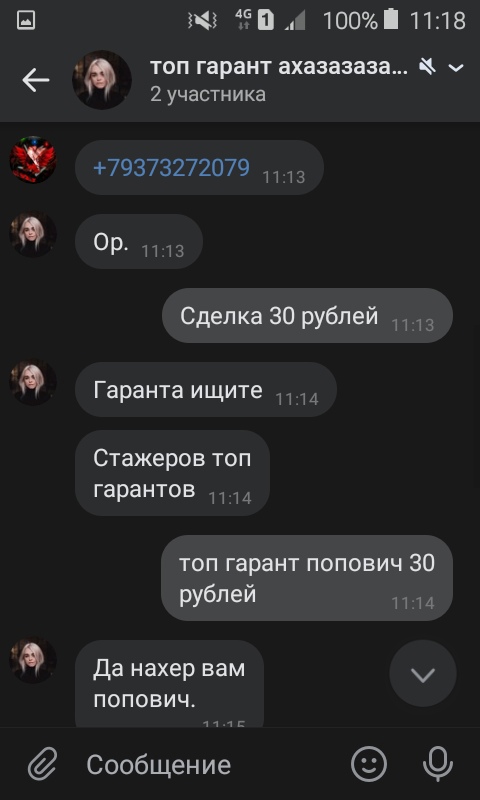Select the Сделка 30 рублей message bubble
This screenshot has width=480, height=800.
pos(308,315)
